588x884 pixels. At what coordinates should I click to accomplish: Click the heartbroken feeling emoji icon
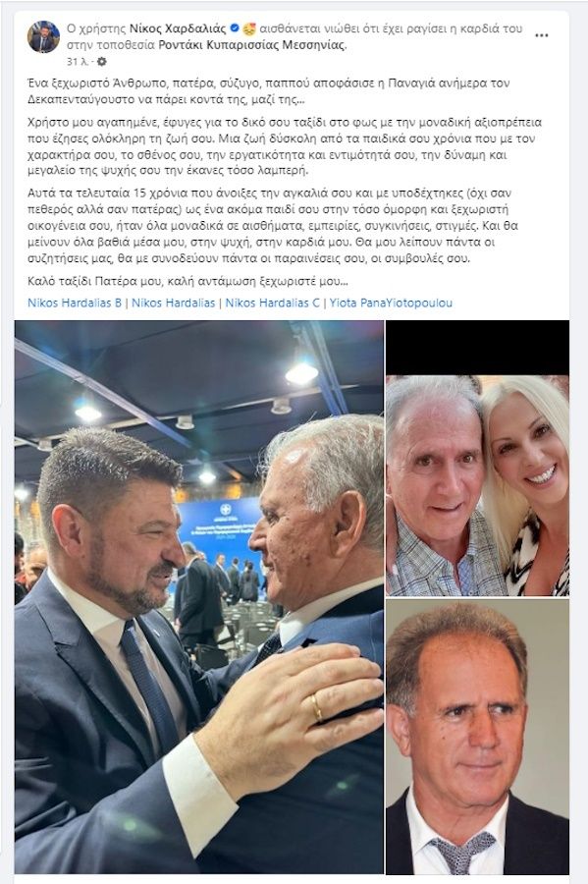[249, 28]
